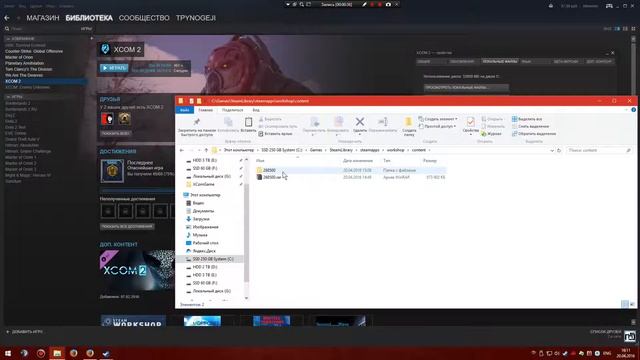Click Invert selection (Обратить выделение)

click(534, 133)
